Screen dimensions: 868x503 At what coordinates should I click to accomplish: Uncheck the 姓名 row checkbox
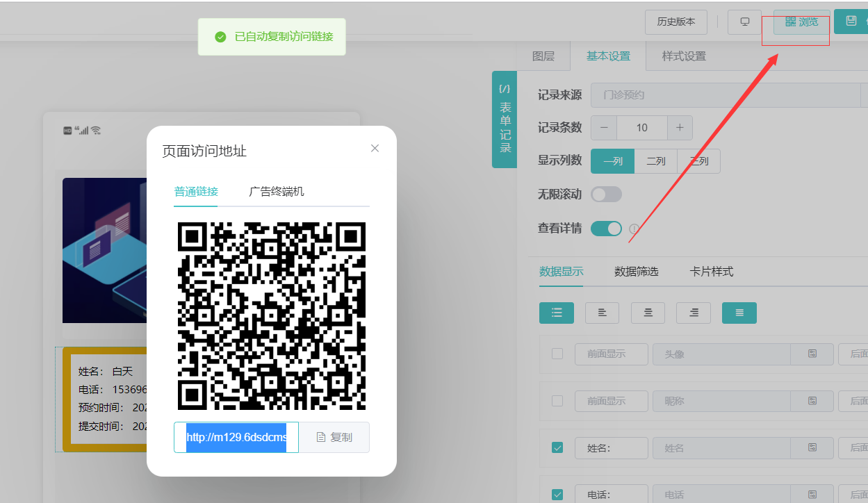coord(557,448)
